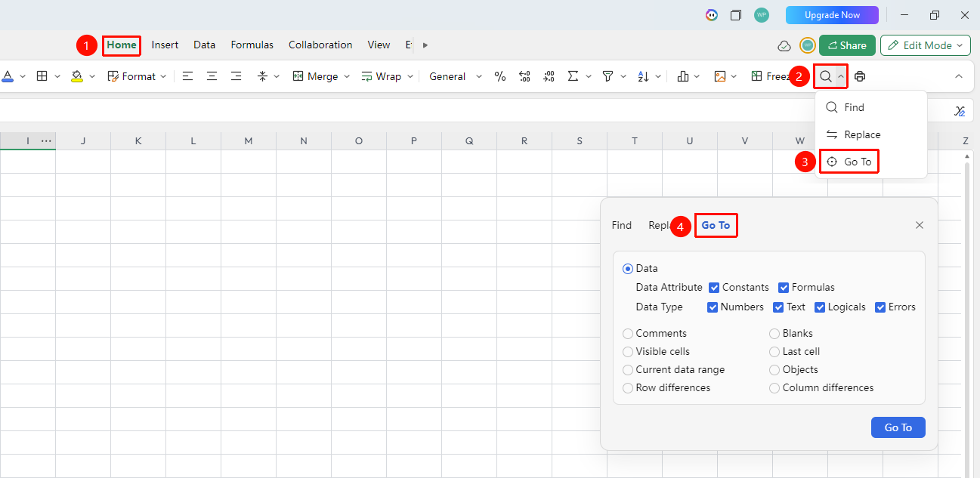Image resolution: width=980 pixels, height=478 pixels.
Task: Apply percent style format
Action: point(500,76)
